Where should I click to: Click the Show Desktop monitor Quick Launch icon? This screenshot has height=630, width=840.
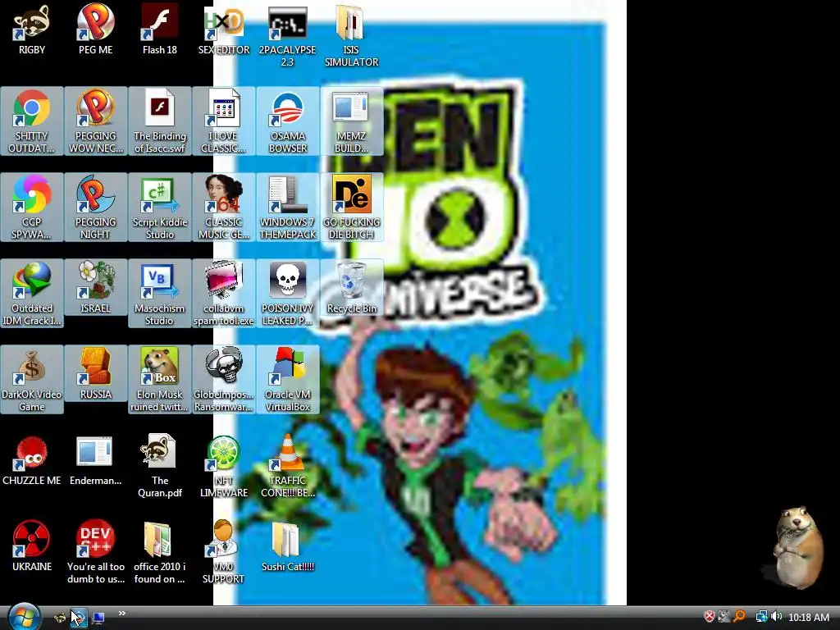pos(98,619)
